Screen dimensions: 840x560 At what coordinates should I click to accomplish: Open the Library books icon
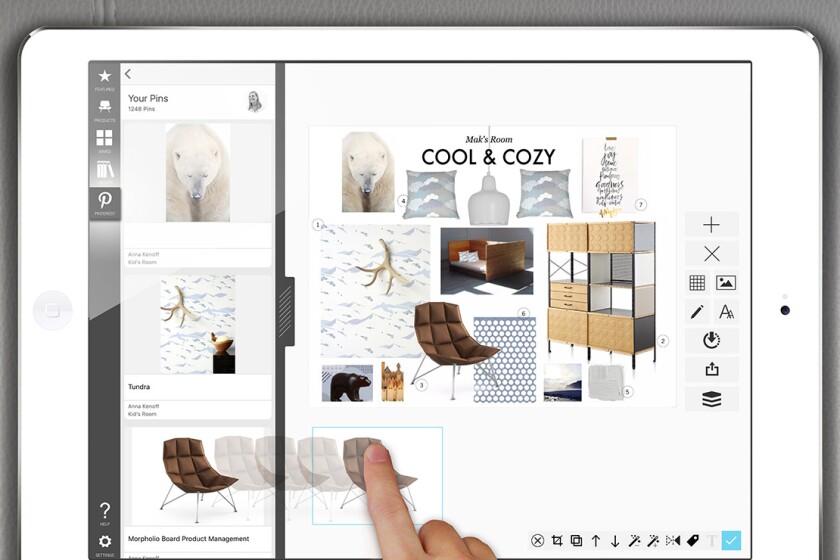104,170
